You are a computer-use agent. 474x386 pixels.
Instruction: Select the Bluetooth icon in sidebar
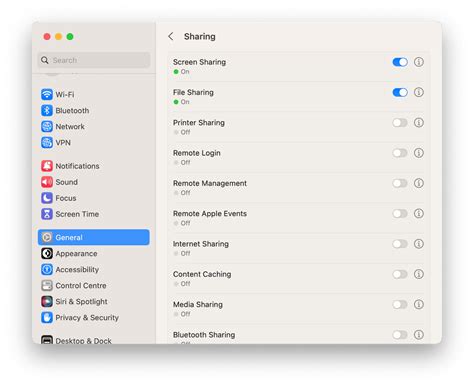click(47, 110)
